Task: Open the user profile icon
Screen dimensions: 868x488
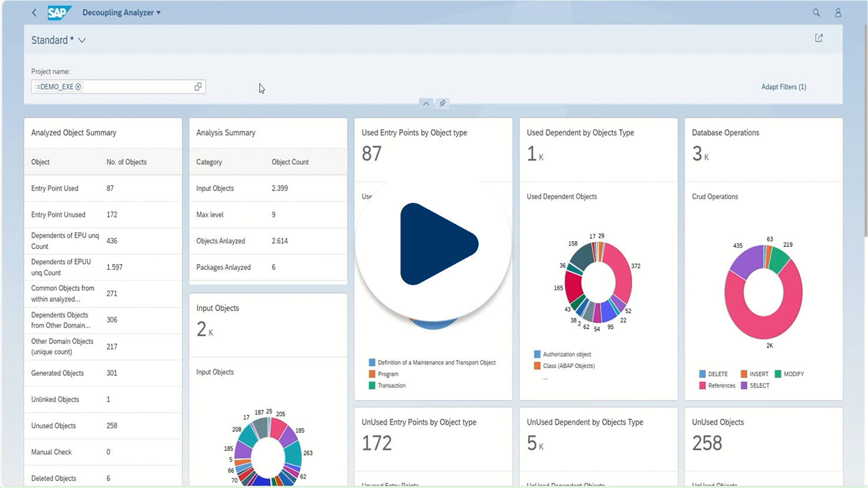Action: click(838, 12)
